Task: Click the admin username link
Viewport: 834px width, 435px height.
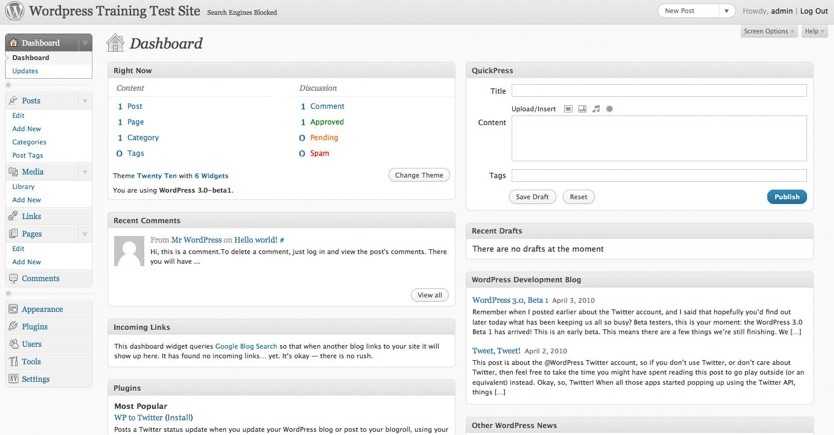Action: (782, 11)
